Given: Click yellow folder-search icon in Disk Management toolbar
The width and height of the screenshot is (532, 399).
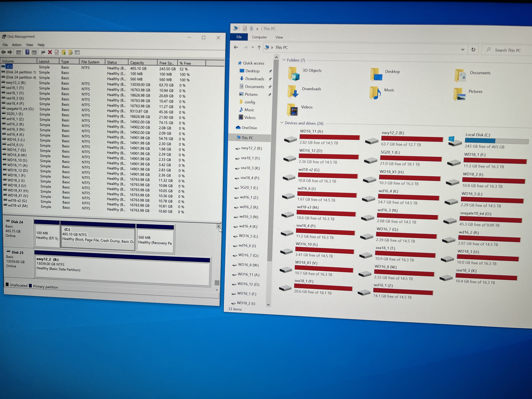Looking at the screenshot, I should click(x=70, y=52).
